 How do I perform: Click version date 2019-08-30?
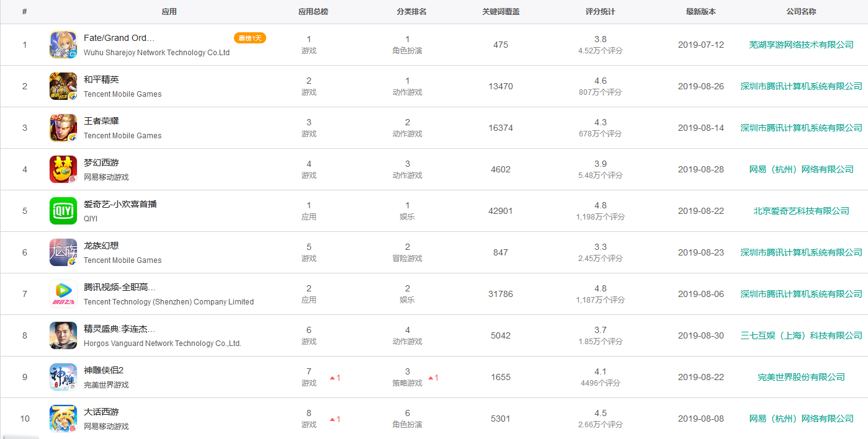point(700,335)
